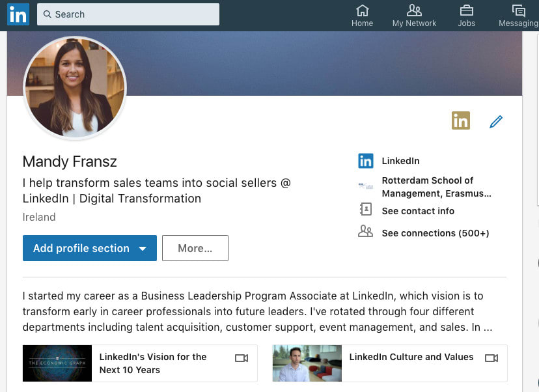539x392 pixels.
Task: Click the gold LinkedIn Premium badge
Action: coord(461,120)
